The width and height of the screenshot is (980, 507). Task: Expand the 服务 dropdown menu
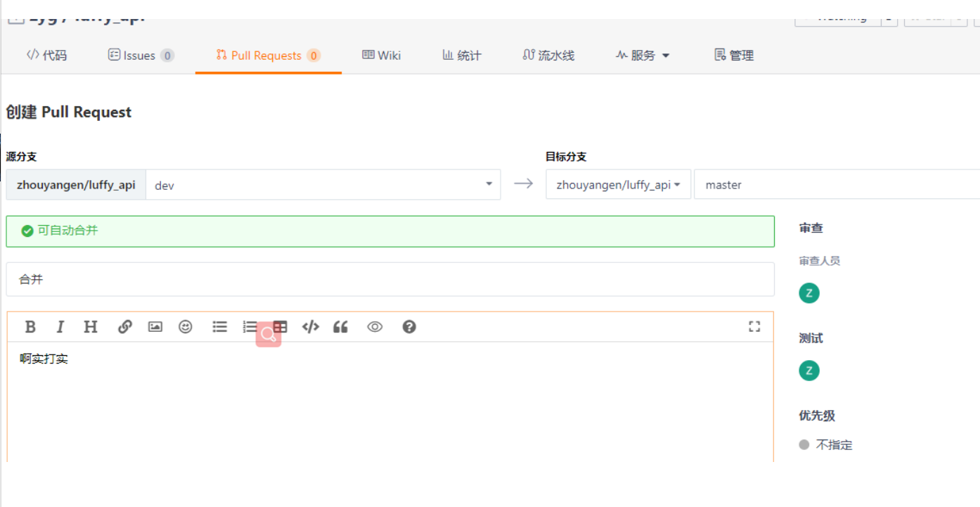pos(643,56)
